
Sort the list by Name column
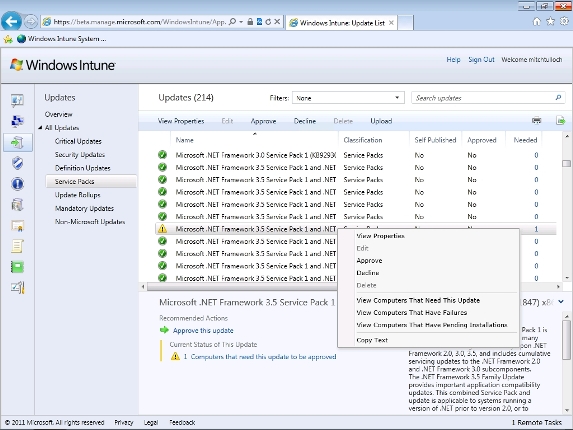pyautogui.click(x=184, y=140)
